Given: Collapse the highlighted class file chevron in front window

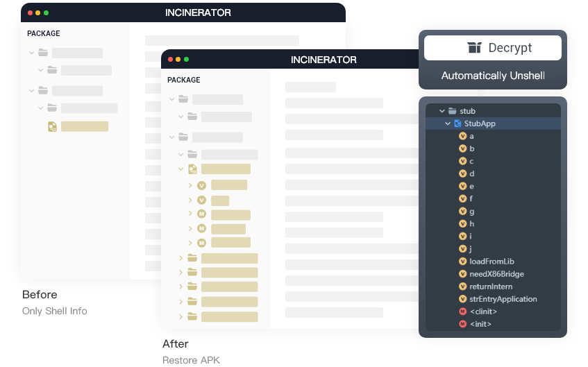Looking at the screenshot, I should pyautogui.click(x=180, y=169).
